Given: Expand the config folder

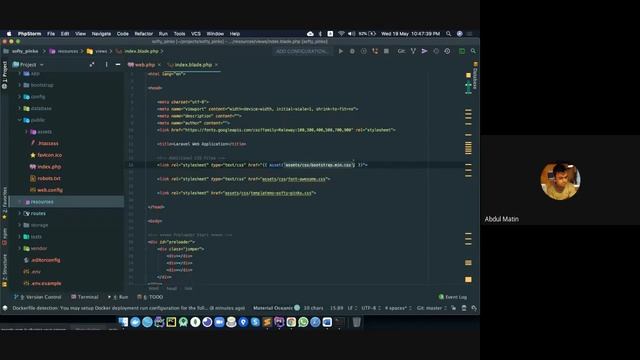Looking at the screenshot, I should (20, 97).
